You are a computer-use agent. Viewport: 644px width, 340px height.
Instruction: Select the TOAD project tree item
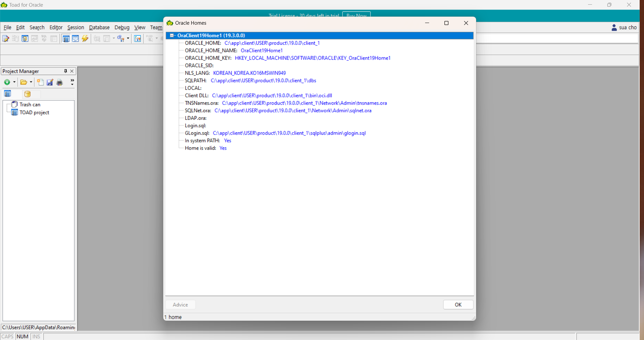point(34,113)
